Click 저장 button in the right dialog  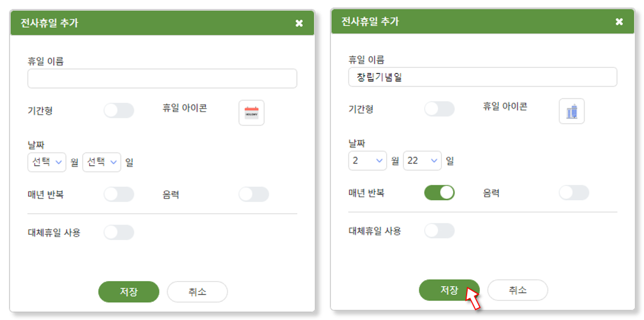pyautogui.click(x=449, y=290)
